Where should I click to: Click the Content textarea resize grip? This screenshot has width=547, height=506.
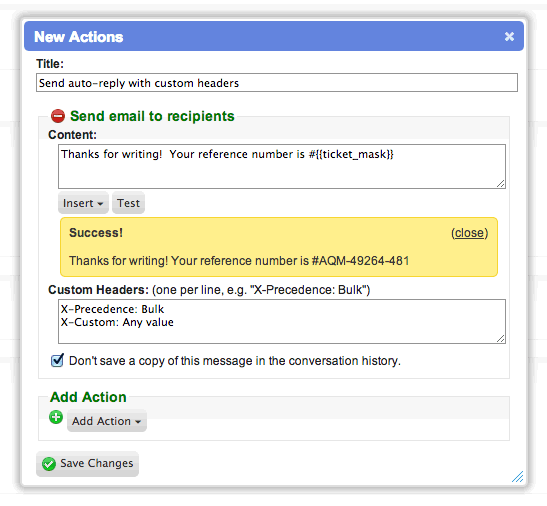(x=501, y=184)
